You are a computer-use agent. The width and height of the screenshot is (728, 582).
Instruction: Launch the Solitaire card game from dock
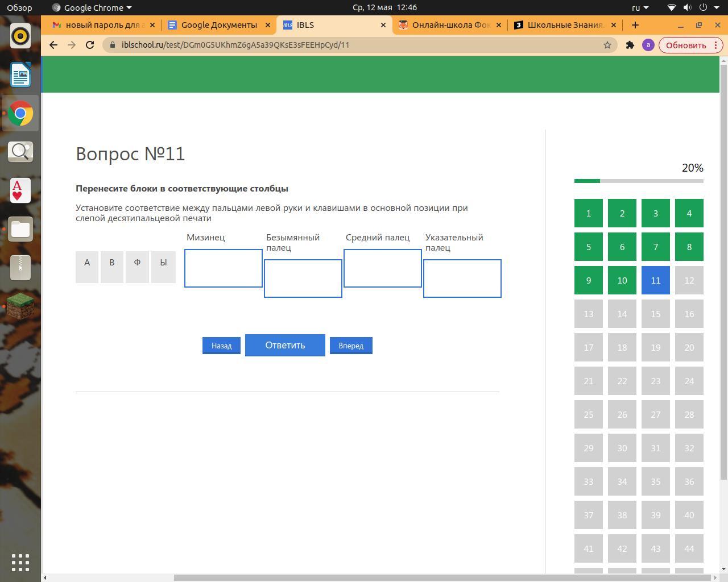[x=20, y=190]
